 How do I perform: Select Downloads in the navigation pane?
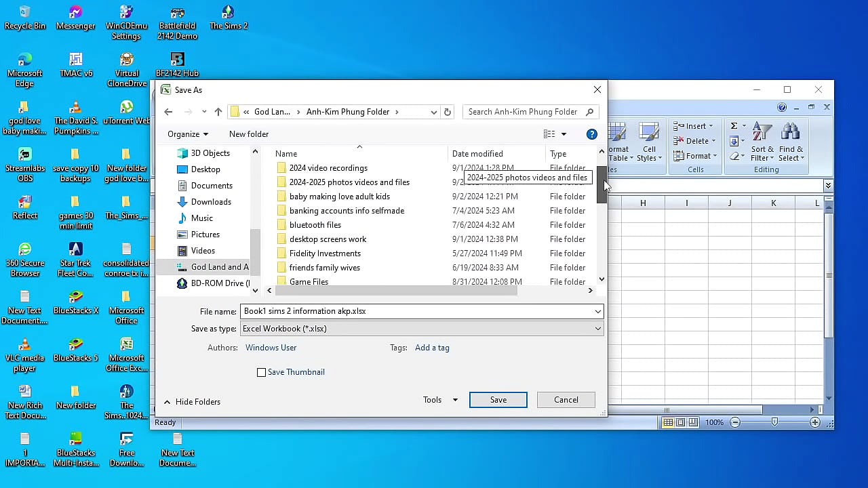point(211,202)
